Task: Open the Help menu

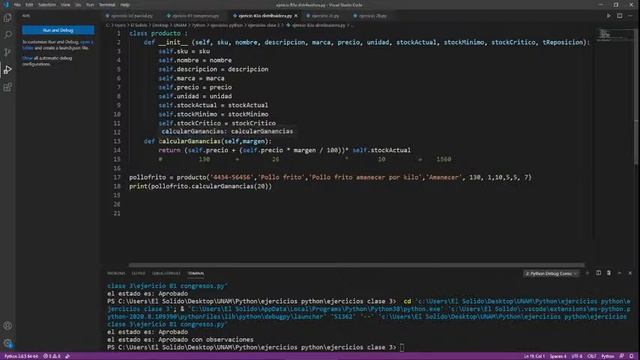Action: pos(125,5)
